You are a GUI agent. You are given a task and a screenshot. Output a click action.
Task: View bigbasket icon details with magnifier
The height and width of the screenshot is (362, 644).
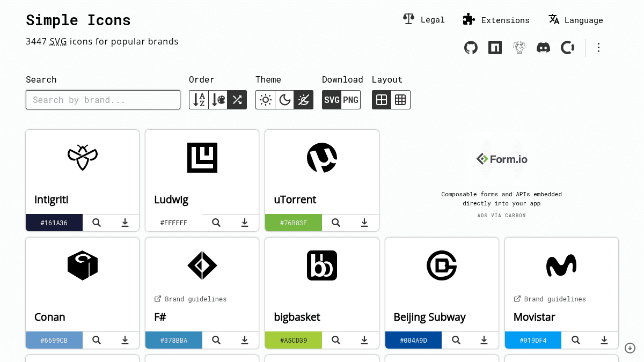pyautogui.click(x=336, y=340)
